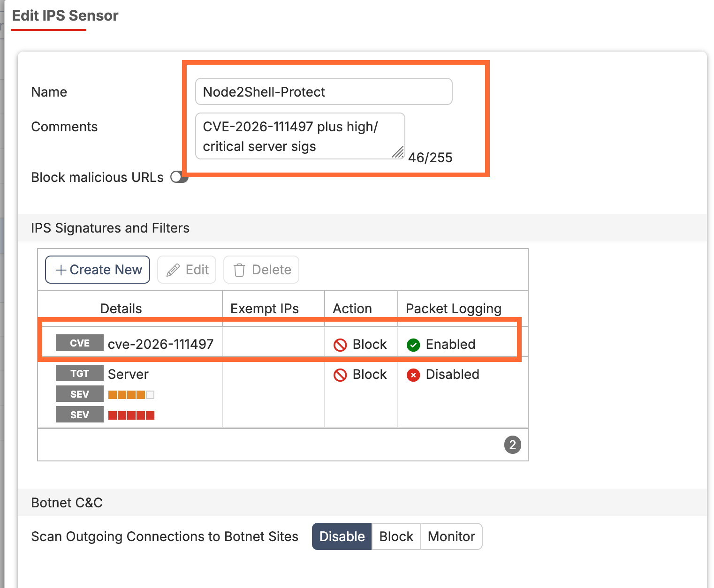Click the SEV badge beside red bars
The width and height of the screenshot is (714, 588).
pos(80,415)
